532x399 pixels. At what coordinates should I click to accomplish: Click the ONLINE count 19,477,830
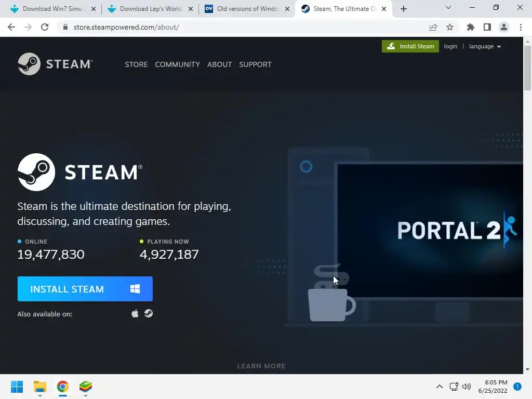(51, 255)
